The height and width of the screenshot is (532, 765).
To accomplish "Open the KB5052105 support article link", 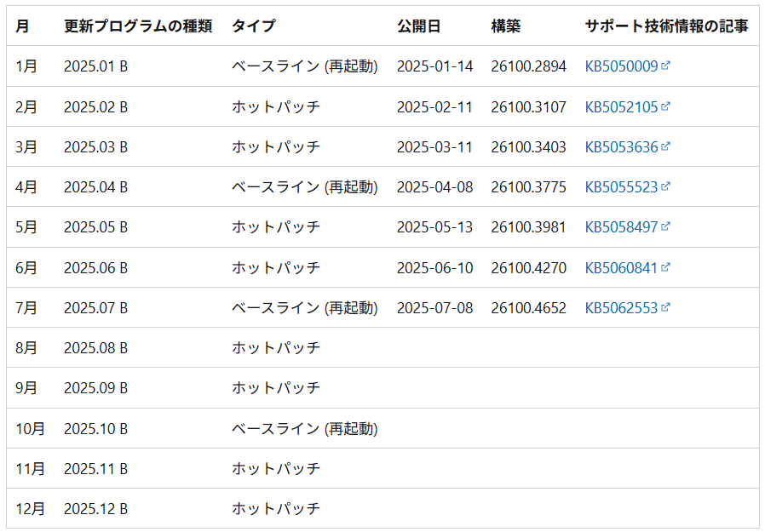I will point(622,106).
